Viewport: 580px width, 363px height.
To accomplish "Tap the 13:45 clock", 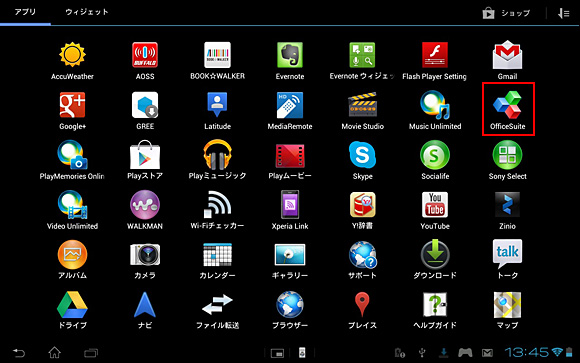I will pos(527,352).
